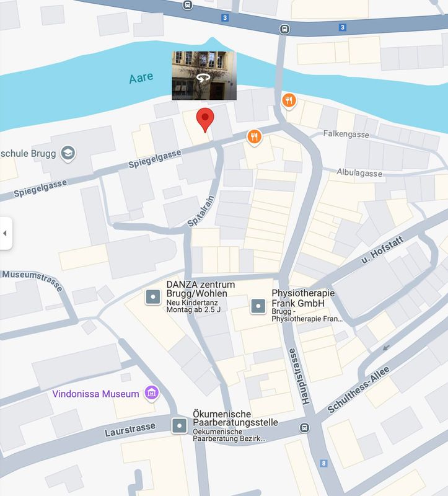
Task: Open the Street View photo thumbnail
Action: (204, 76)
